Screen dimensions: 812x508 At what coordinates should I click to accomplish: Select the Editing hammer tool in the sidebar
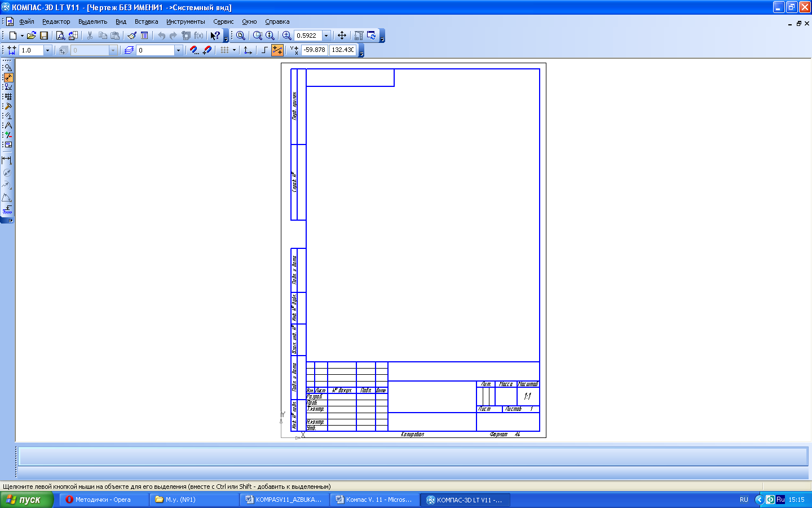[8, 106]
